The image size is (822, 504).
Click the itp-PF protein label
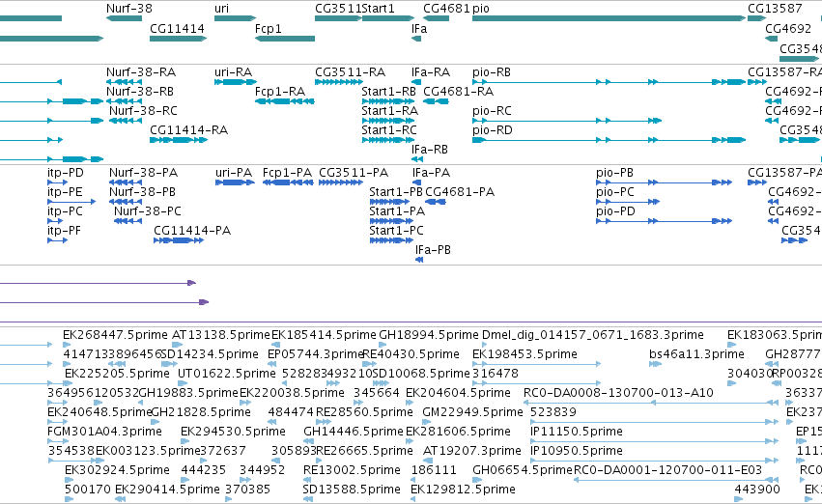pos(64,231)
